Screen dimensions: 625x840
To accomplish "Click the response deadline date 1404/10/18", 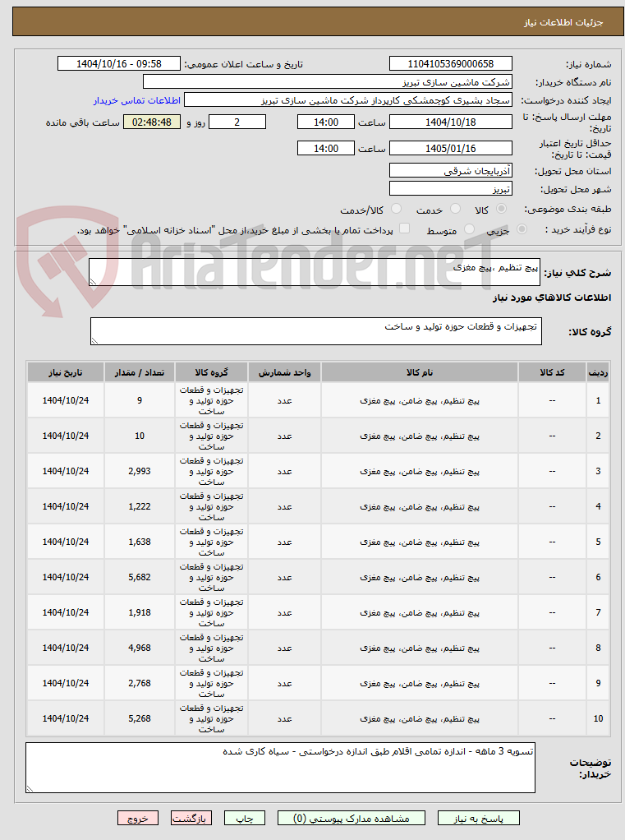I will (x=451, y=122).
